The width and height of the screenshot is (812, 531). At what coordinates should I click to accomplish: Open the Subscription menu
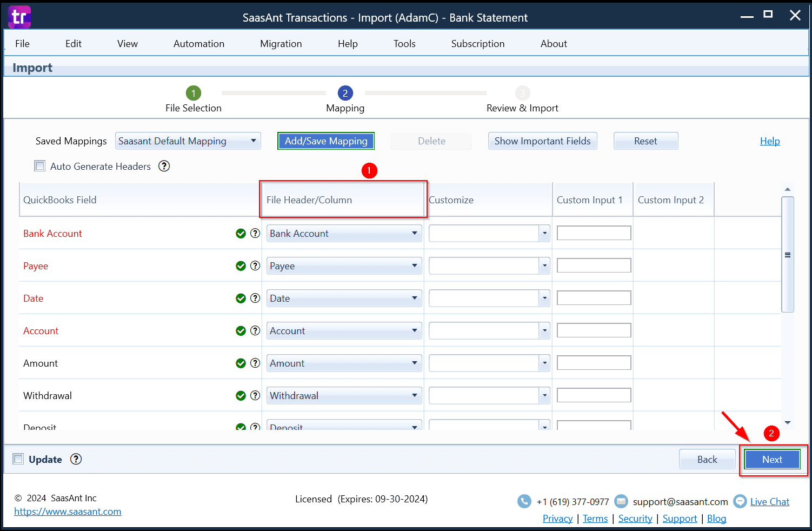[478, 44]
